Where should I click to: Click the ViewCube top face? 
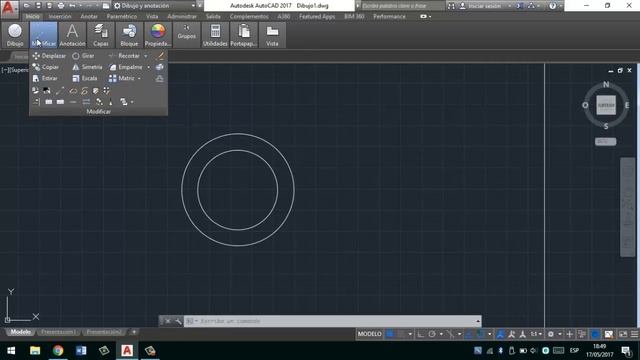point(606,105)
